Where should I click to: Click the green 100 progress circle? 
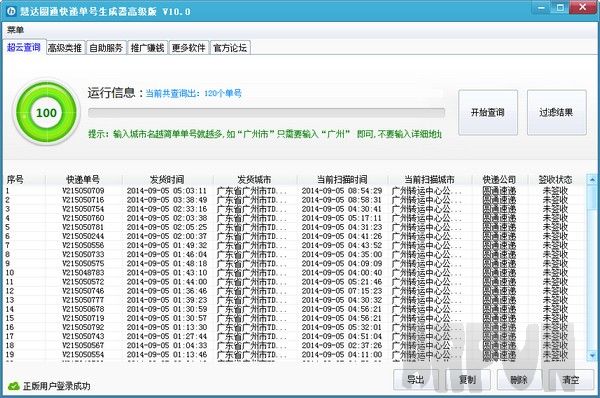pyautogui.click(x=46, y=113)
